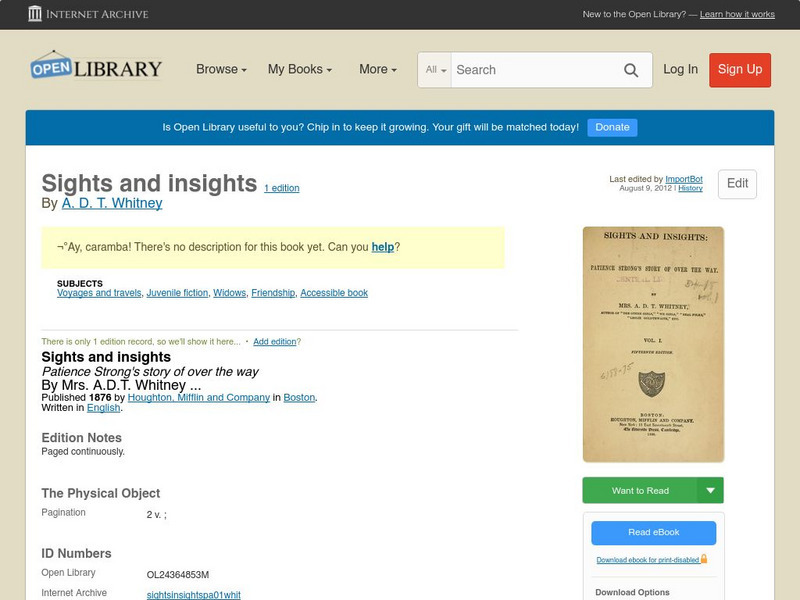Expand the Want to Read shelf dropdown arrow
800x600 pixels.
tap(711, 490)
